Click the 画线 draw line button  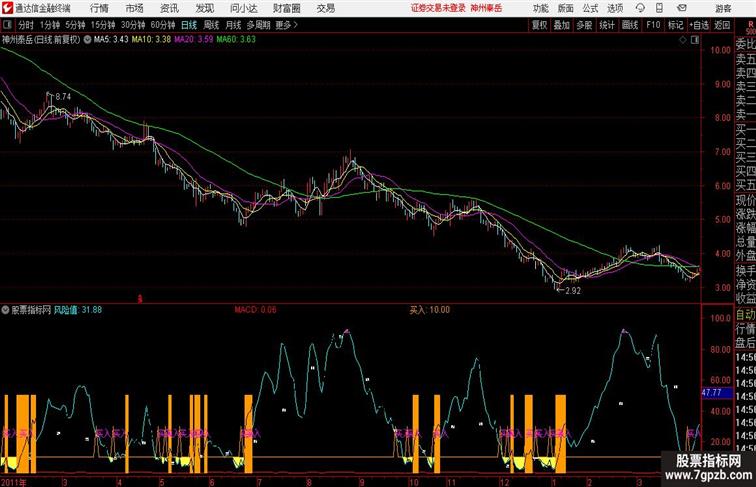[630, 25]
